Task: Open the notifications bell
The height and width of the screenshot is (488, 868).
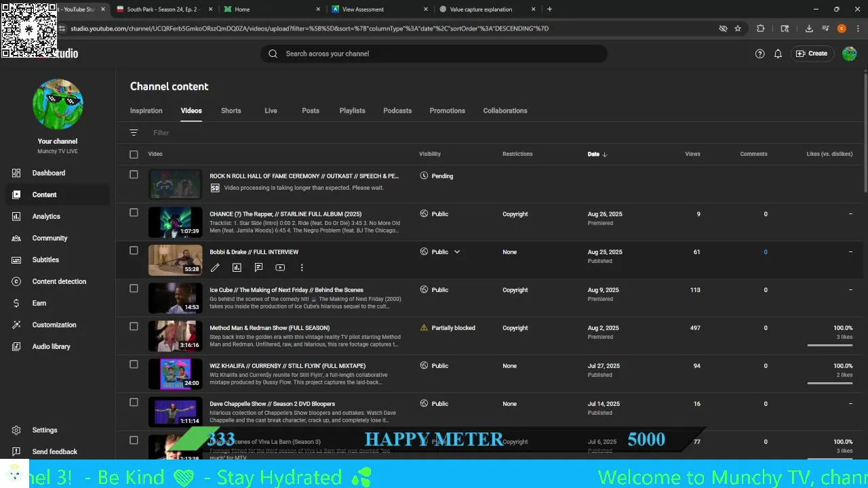Action: coord(778,54)
